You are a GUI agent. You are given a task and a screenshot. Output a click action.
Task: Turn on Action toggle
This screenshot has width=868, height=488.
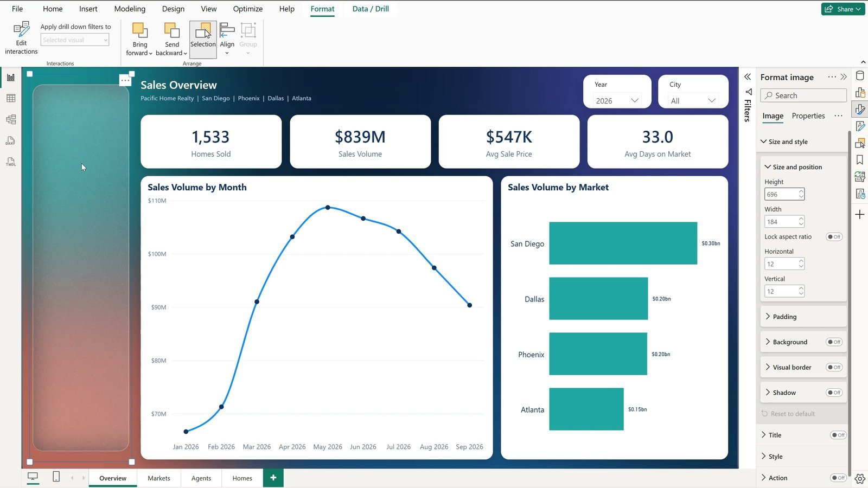click(838, 478)
